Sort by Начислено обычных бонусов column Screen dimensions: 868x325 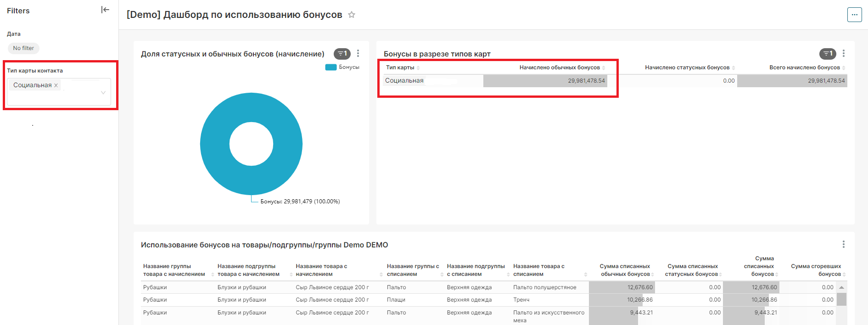tap(560, 67)
